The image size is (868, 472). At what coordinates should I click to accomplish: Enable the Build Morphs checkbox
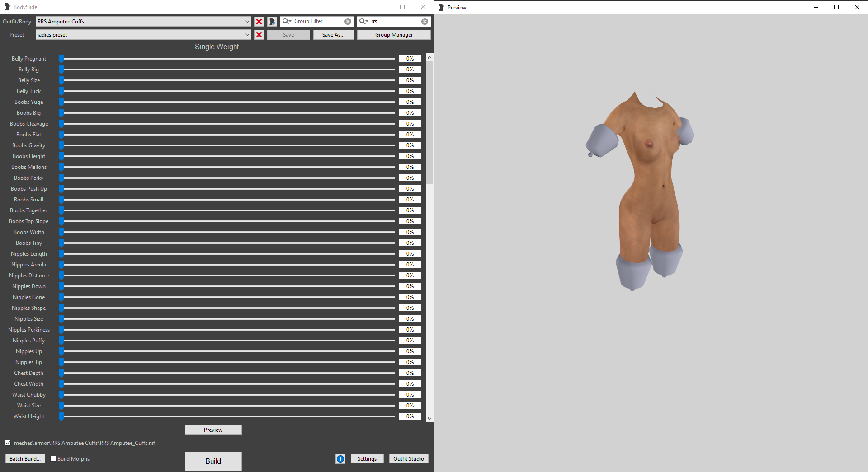click(x=53, y=459)
